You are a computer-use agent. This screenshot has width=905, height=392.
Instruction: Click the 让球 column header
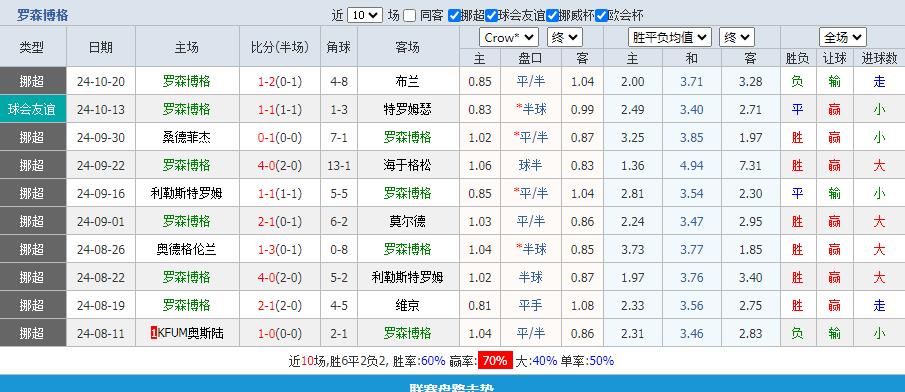coord(834,58)
